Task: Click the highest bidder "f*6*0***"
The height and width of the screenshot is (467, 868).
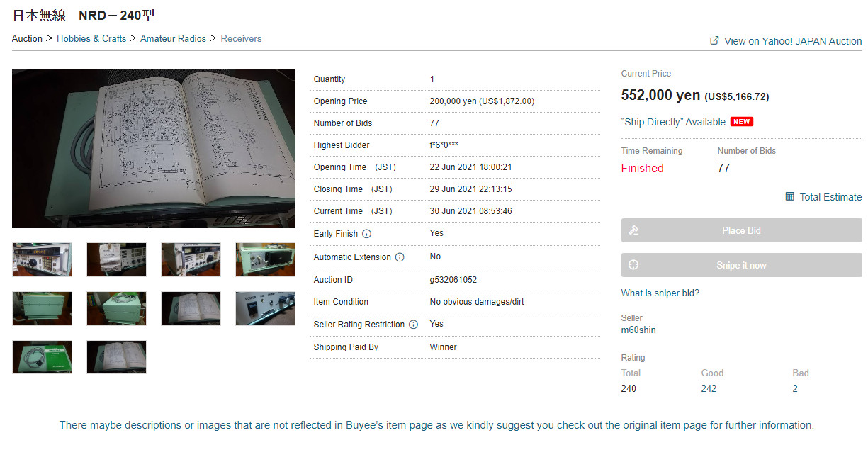Action: pyautogui.click(x=444, y=145)
